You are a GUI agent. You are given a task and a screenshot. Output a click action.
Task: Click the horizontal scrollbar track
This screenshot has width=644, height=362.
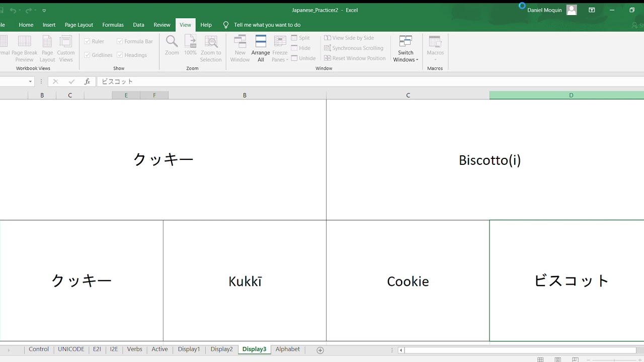click(518, 350)
